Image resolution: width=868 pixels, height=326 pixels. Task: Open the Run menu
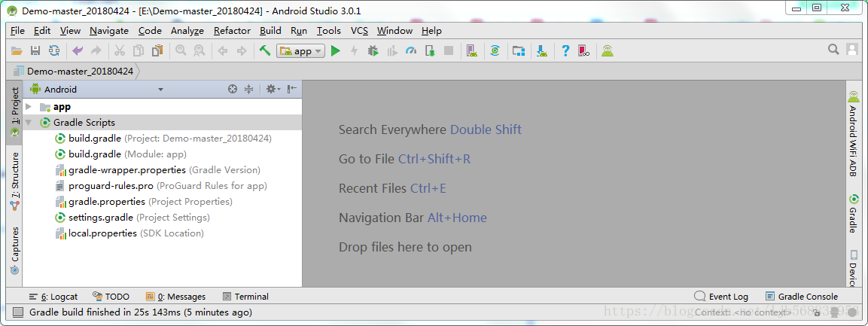pos(299,31)
